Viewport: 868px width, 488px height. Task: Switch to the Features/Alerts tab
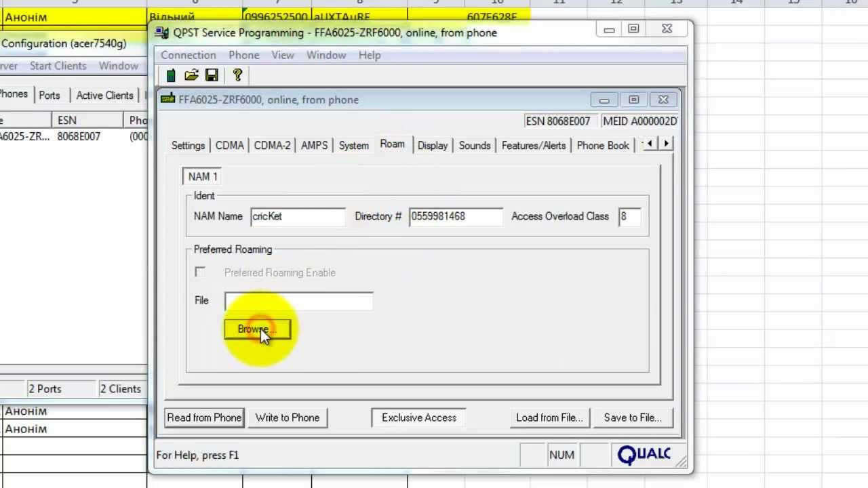click(x=534, y=146)
